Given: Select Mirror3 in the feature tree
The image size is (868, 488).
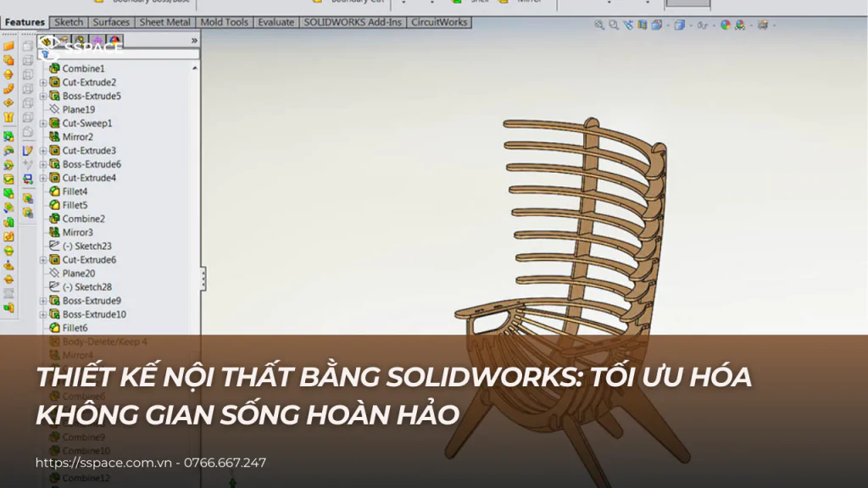Looking at the screenshot, I should pos(77,232).
